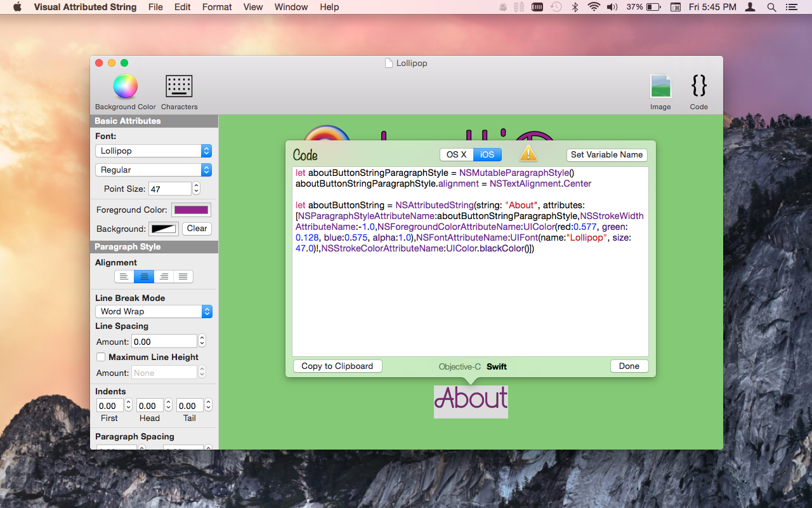Switch code language to Objective-C
Screen dimensions: 812x508
coord(460,366)
